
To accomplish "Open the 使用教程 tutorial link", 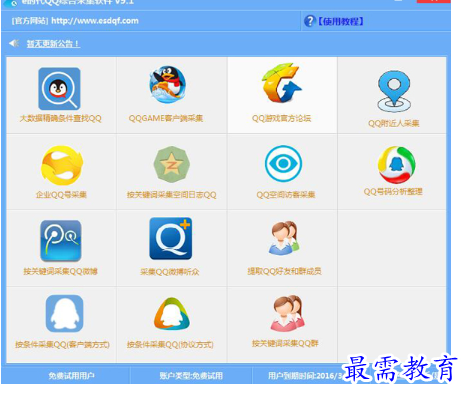I will [x=340, y=22].
